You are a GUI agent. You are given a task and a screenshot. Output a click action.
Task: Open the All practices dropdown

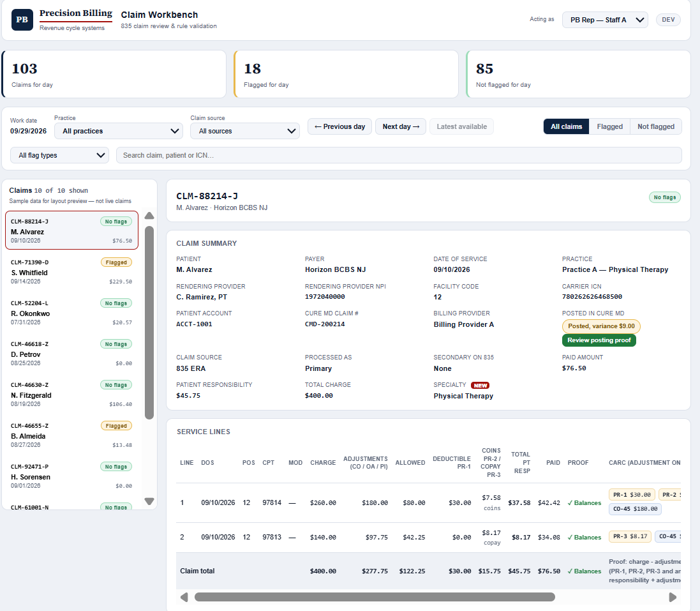coord(119,131)
